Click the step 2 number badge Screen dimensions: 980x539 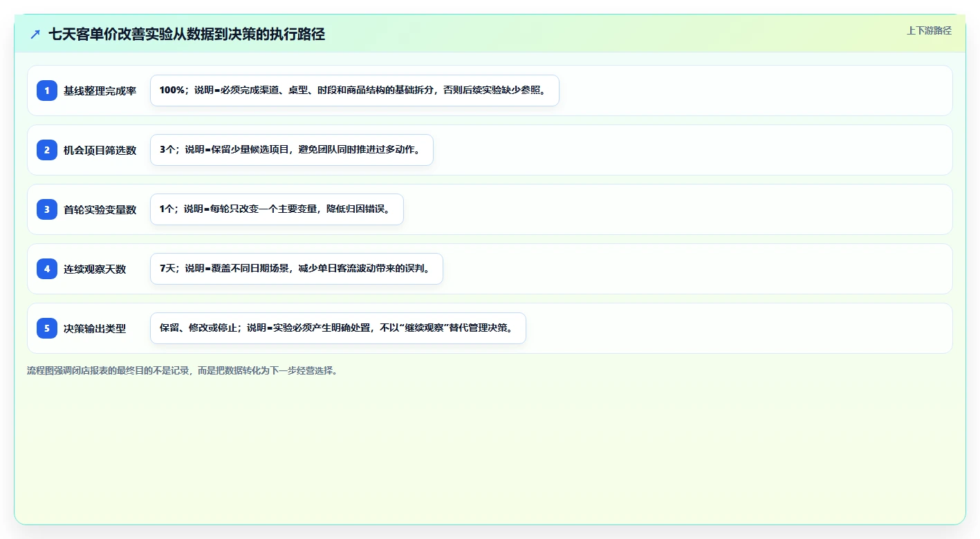coord(47,150)
